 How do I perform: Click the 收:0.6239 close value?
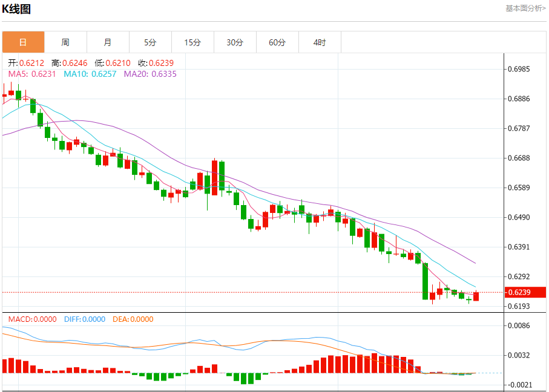point(156,63)
